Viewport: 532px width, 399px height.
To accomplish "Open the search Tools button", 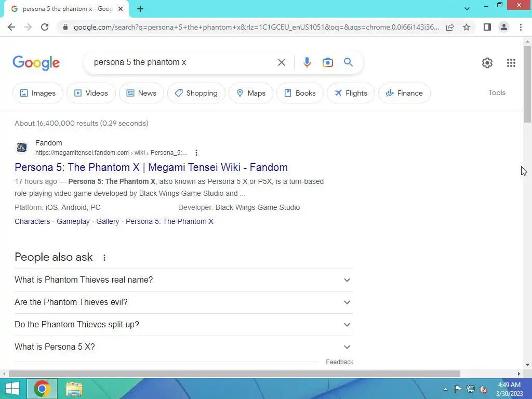I will 497,92.
